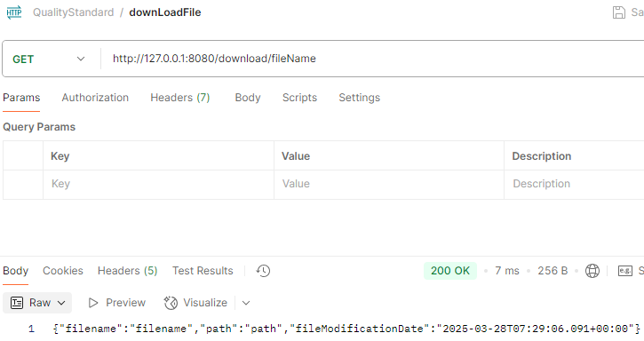Open the Scripts tab

pos(299,98)
